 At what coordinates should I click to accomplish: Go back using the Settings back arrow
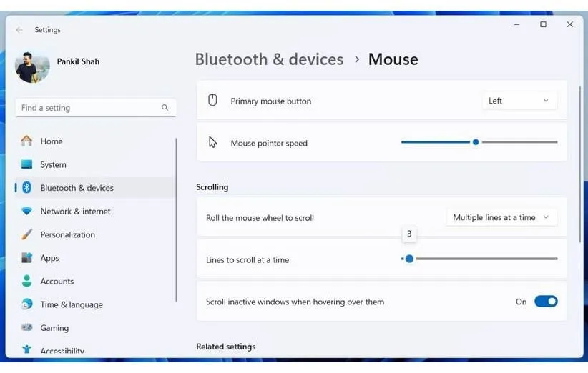point(19,30)
